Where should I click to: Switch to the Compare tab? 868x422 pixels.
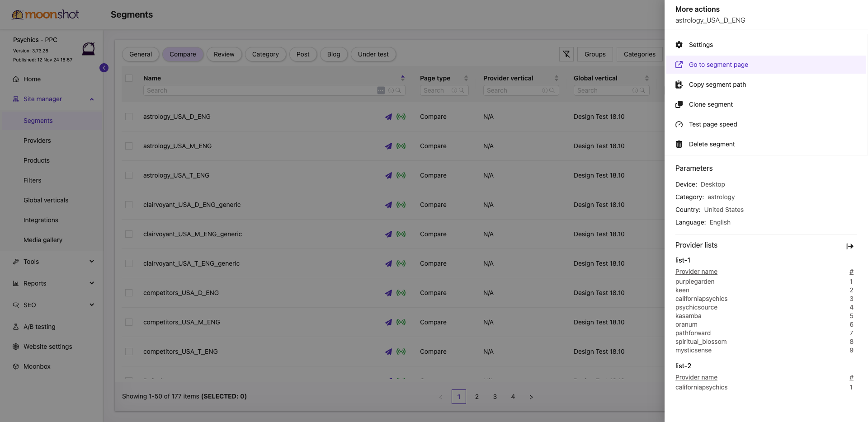pos(183,54)
